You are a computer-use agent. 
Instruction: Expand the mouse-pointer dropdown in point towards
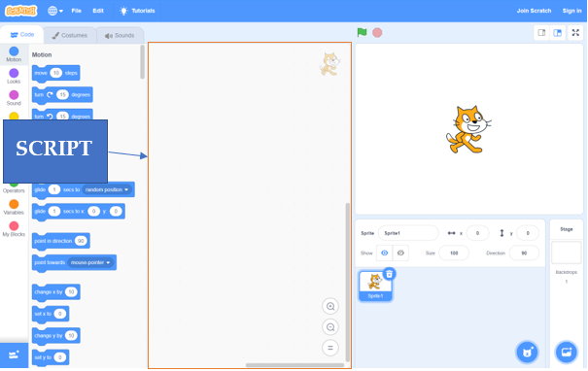tap(90, 262)
